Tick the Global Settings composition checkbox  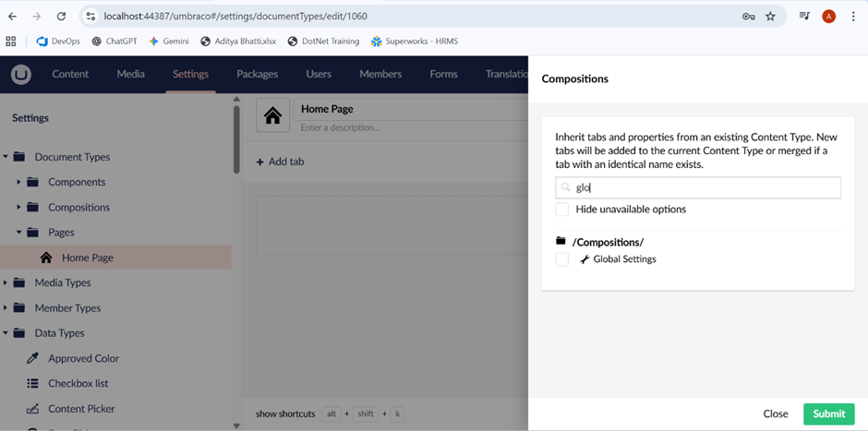click(x=561, y=259)
